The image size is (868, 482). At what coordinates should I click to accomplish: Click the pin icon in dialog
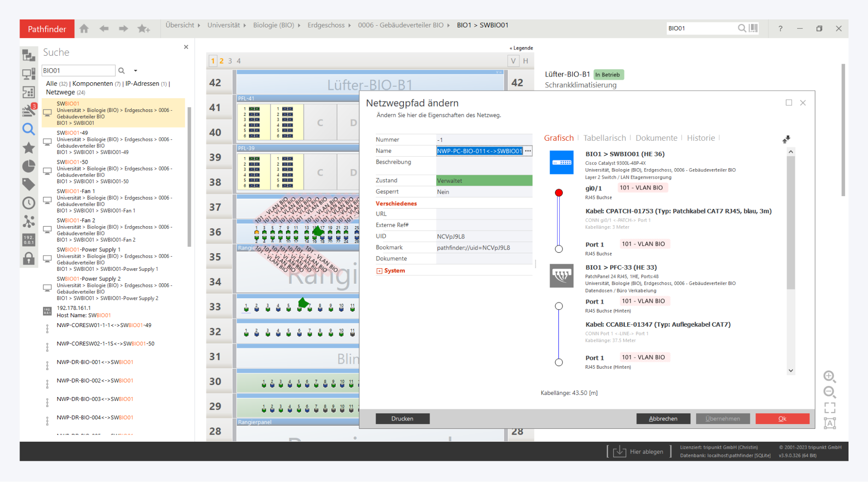pos(786,139)
